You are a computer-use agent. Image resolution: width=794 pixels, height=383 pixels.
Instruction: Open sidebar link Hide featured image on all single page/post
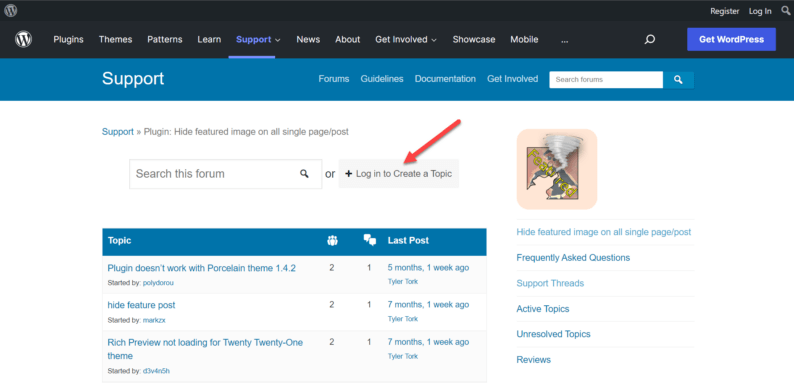point(604,232)
